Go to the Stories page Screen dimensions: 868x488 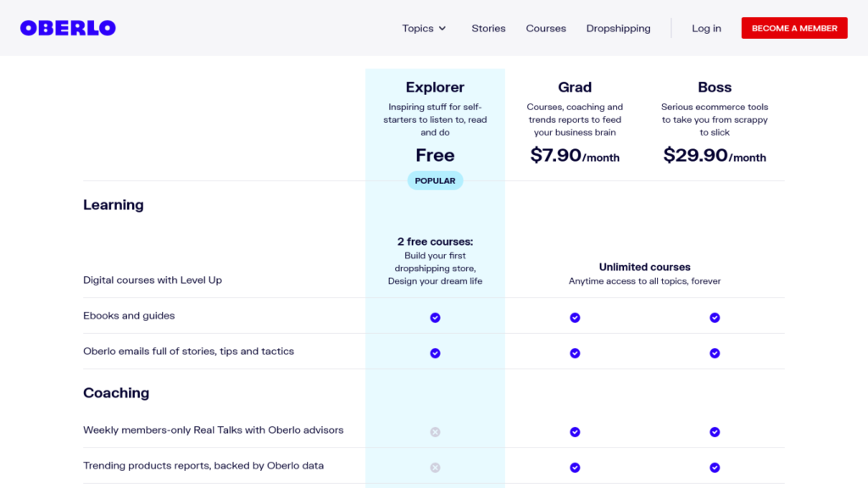(488, 28)
